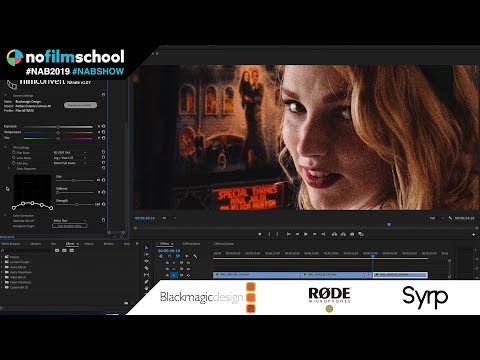Select the Ripple Edit tool
480x360 pixels.
tap(146, 261)
